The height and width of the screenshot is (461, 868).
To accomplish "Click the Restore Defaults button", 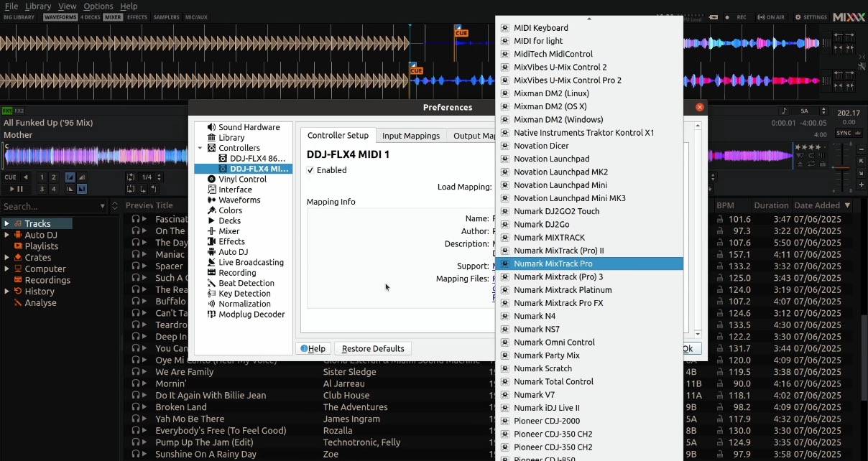I will pyautogui.click(x=372, y=348).
